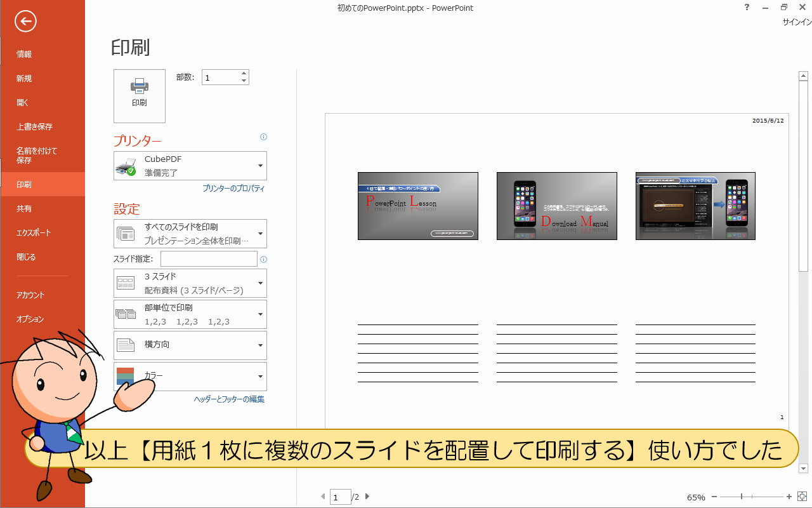Open the CubePDF printer dropdown
The height and width of the screenshot is (508, 812).
190,166
